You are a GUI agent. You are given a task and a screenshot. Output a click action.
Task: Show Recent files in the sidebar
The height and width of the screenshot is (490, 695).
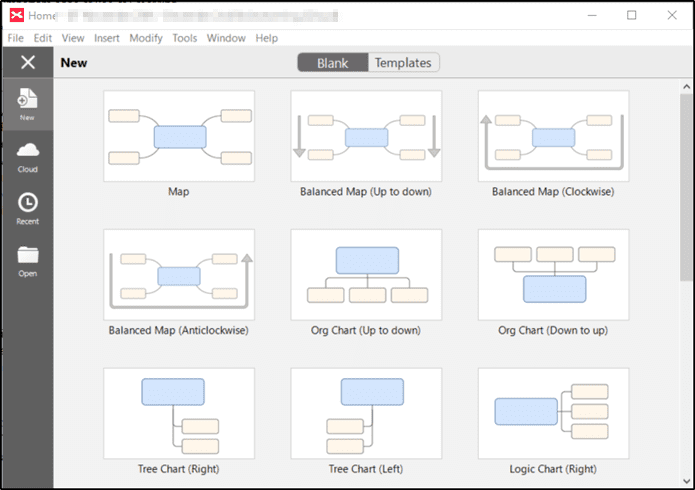point(27,208)
